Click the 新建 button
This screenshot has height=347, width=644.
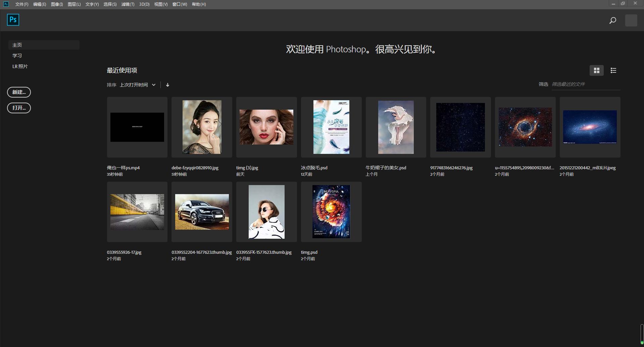pyautogui.click(x=19, y=92)
